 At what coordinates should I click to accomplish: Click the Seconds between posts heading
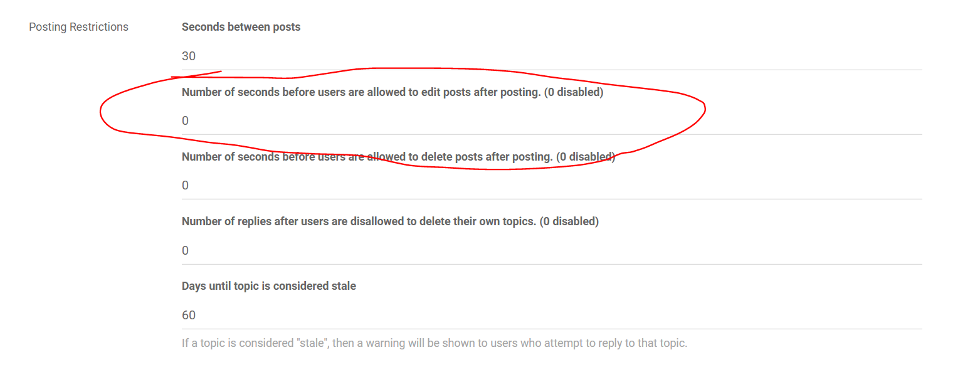tap(241, 26)
